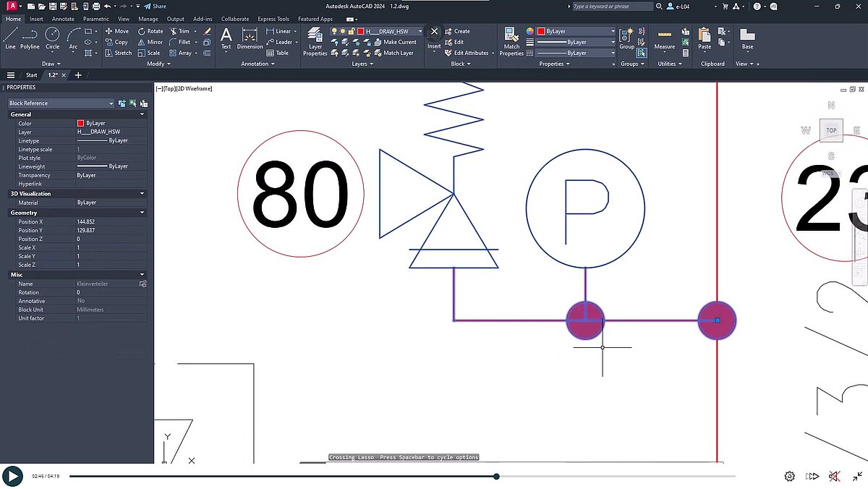Toggle the layer lock padlock icon

352,31
